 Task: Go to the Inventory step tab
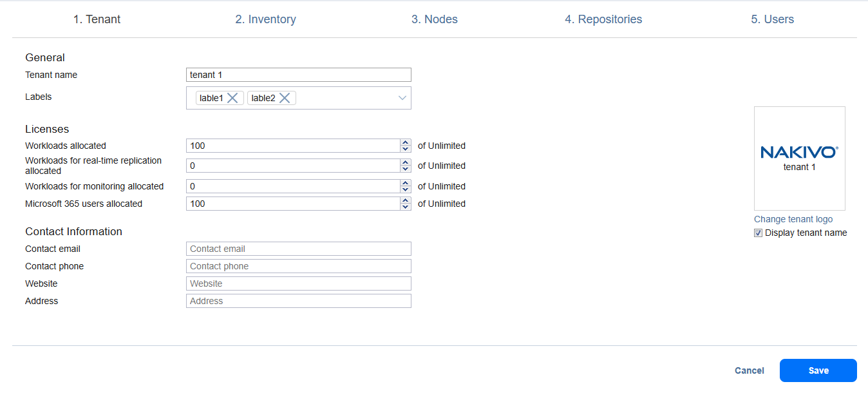pos(265,19)
